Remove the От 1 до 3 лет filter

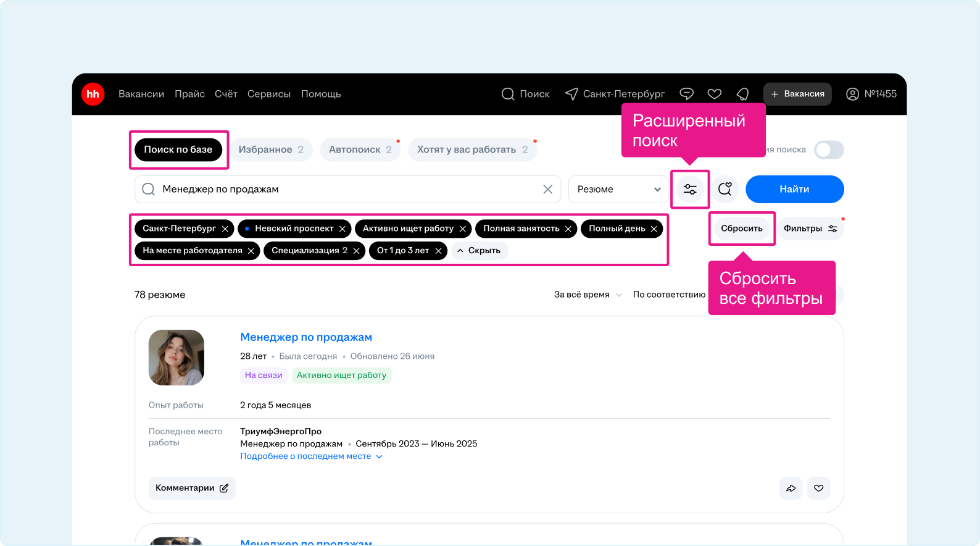point(439,251)
